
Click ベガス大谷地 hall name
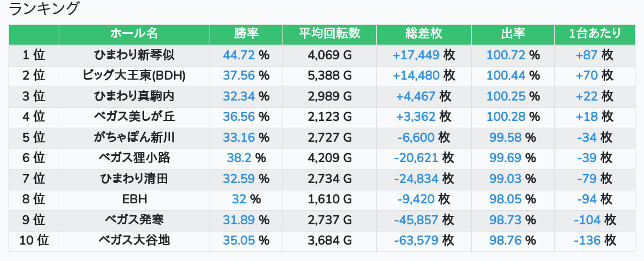(134, 241)
